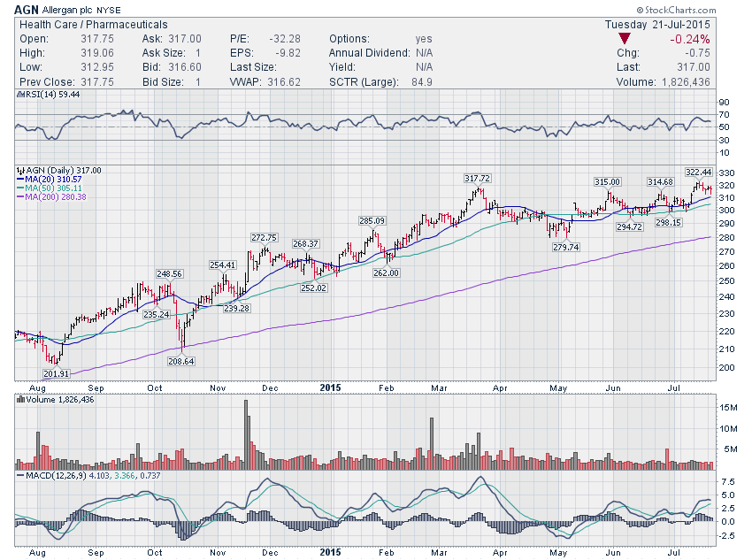The height and width of the screenshot is (560, 752).
Task: Click the StockCharts.com copyright text
Action: [x=676, y=10]
